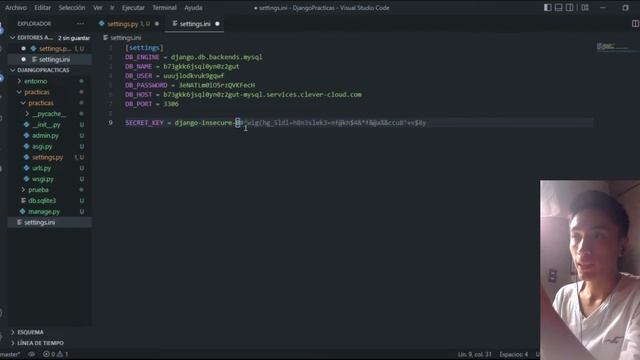
Task: Open customize layout icon
Action: coord(585,8)
